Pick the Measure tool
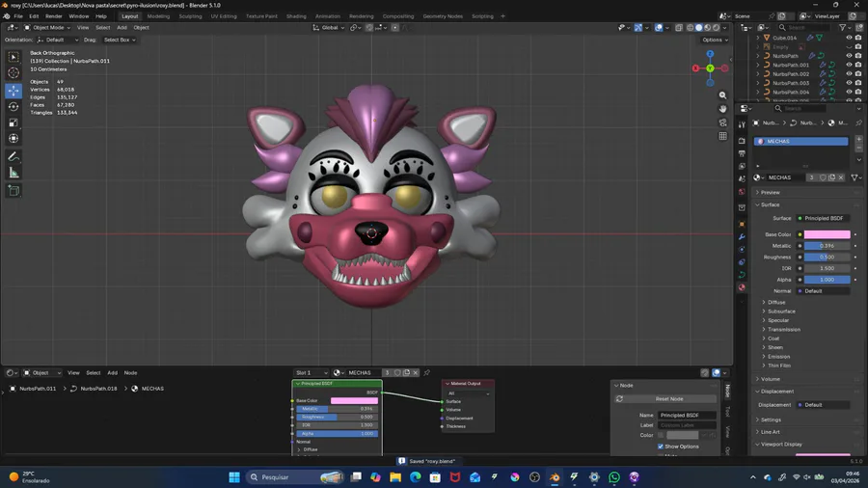The height and width of the screenshot is (488, 868). coord(14,173)
